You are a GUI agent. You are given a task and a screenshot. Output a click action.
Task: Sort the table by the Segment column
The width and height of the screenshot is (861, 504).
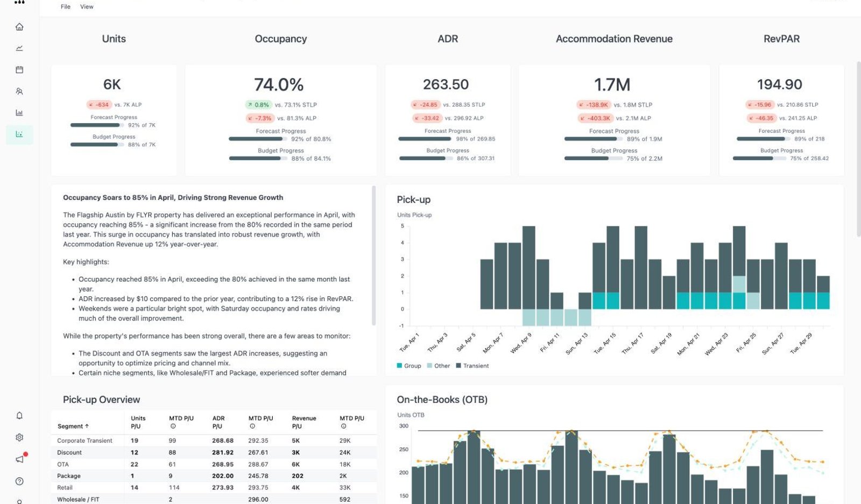tap(73, 427)
